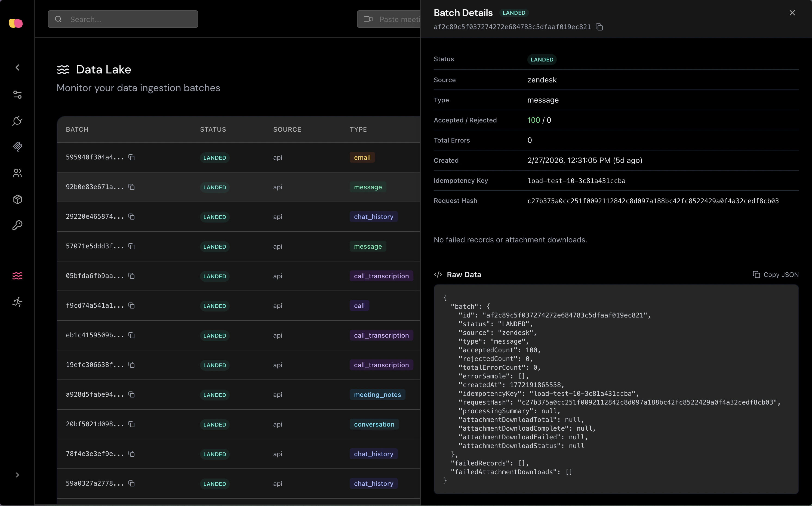Screen dimensions: 812x506
Task: Click Request Hash value c27b375a0cc...
Action: (x=653, y=201)
